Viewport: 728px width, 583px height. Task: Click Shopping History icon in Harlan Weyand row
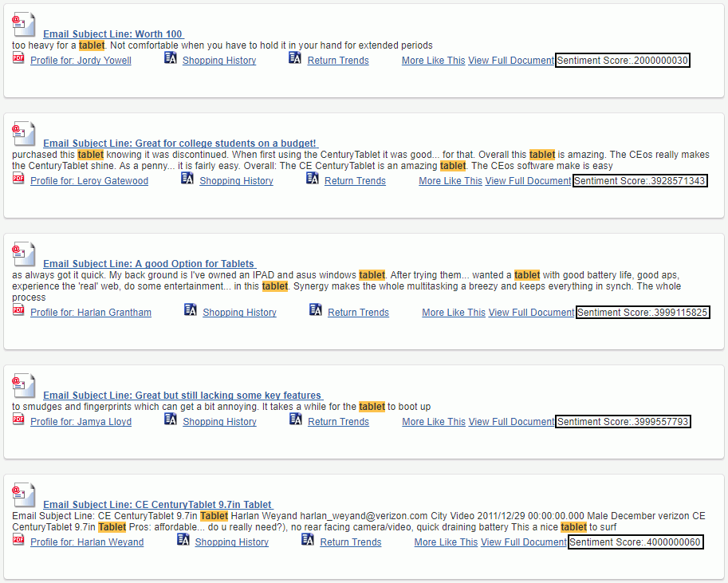(183, 540)
